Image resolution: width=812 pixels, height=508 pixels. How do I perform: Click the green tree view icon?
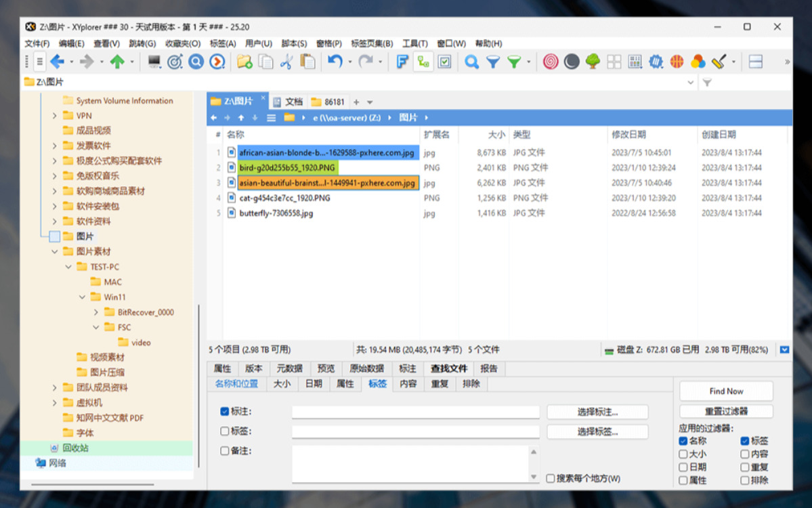(593, 62)
